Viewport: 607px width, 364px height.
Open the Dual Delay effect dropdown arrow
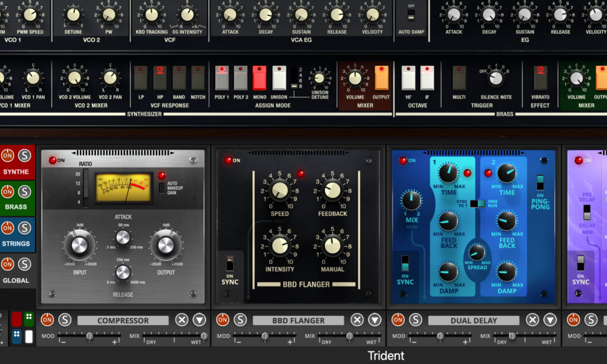[x=550, y=320]
